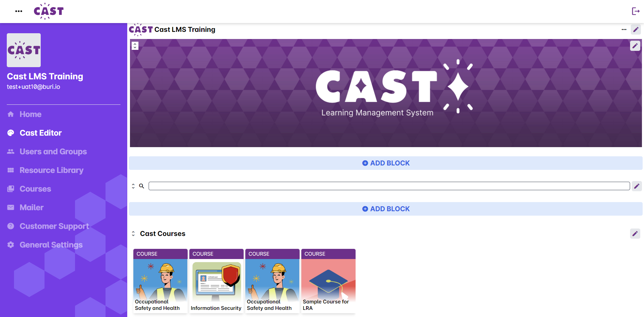Edit the page header with the pencil icon

636,29
